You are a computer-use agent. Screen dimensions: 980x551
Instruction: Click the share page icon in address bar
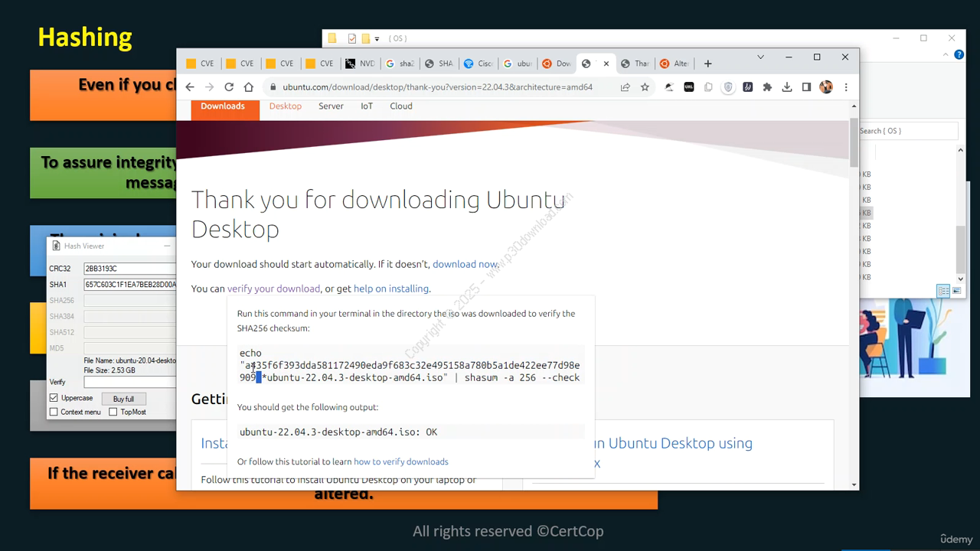(626, 87)
